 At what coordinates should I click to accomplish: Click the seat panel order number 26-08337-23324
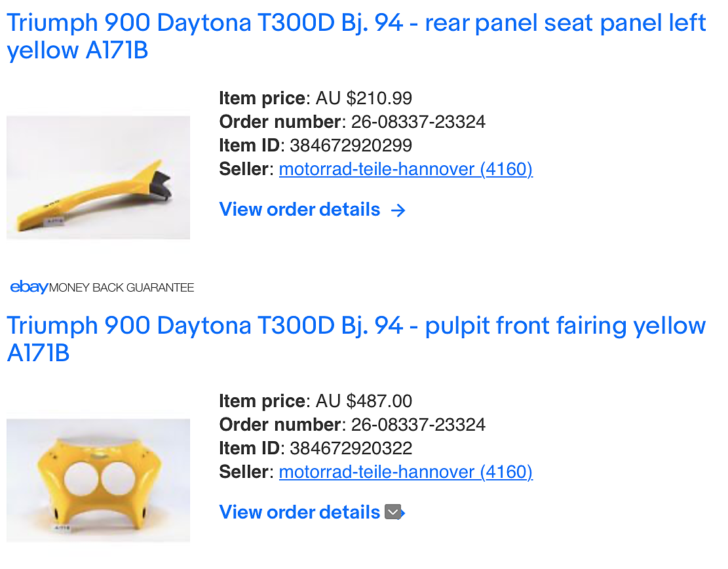pos(418,122)
